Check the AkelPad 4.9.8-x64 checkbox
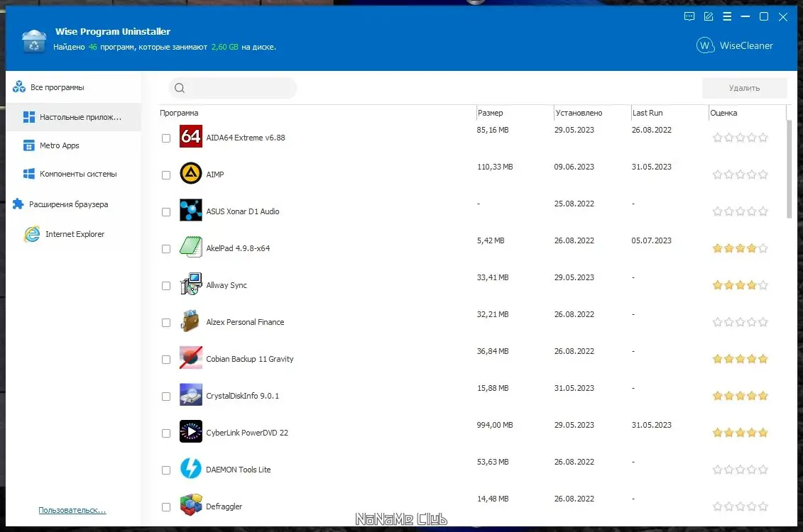 click(x=166, y=248)
